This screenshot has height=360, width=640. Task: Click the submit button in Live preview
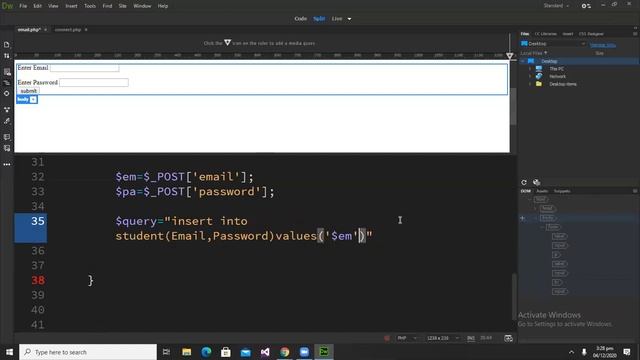pos(28,91)
